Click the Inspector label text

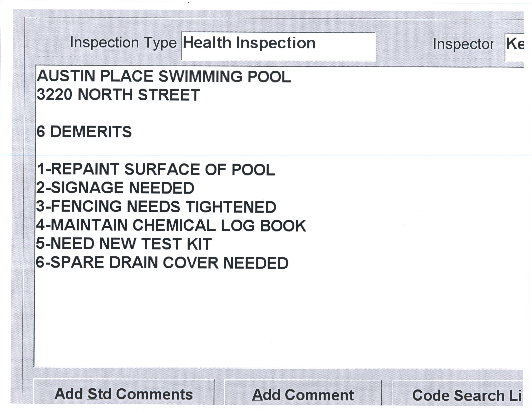click(x=463, y=44)
